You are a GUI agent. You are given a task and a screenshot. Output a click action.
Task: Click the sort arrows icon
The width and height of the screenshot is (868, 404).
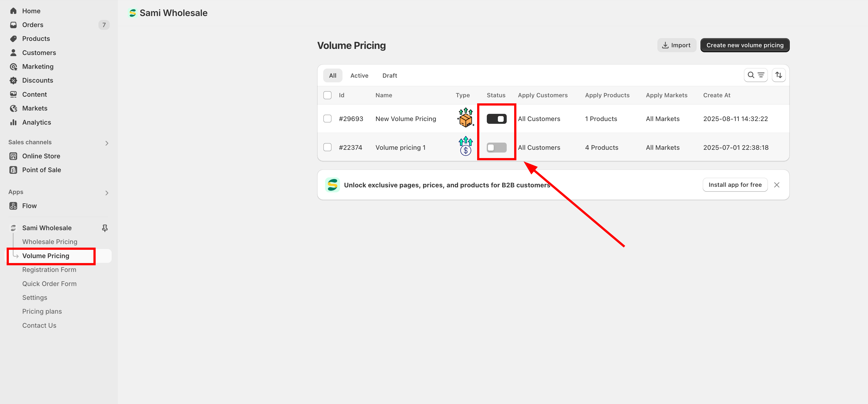click(778, 75)
